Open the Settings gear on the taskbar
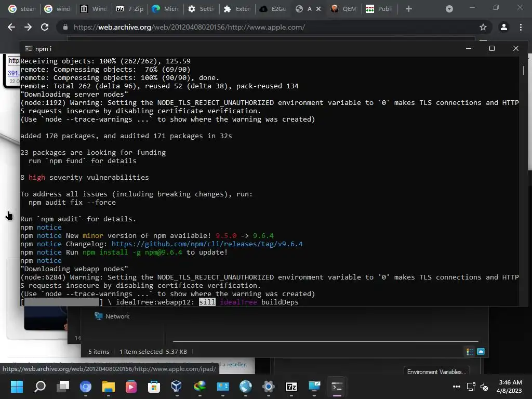The image size is (532, 399). (269, 387)
